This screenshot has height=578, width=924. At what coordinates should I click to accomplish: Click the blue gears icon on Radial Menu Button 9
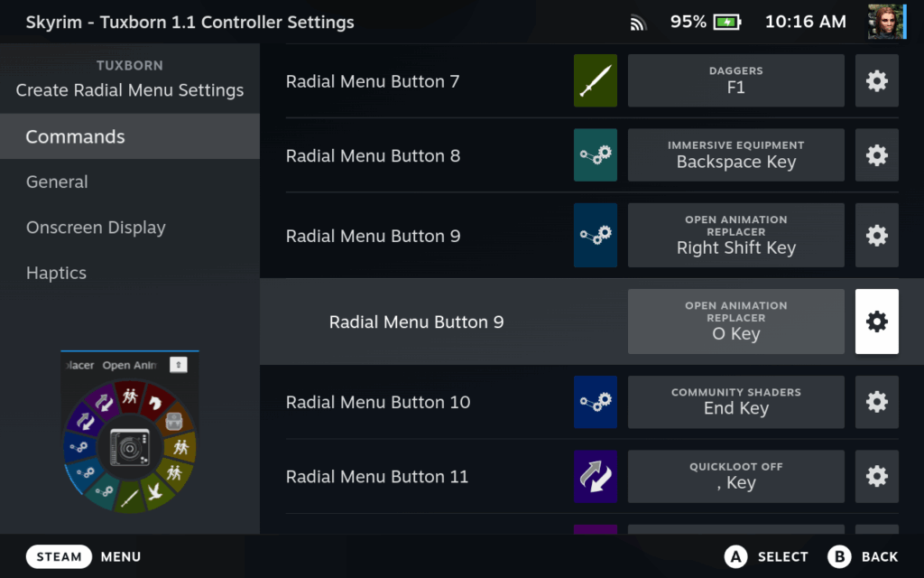click(595, 235)
